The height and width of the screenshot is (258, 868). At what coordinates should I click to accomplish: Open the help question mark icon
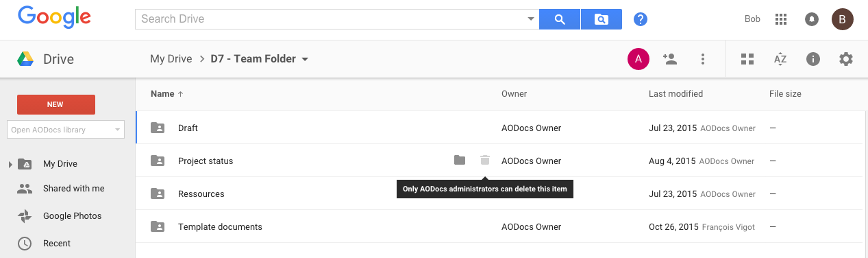pyautogui.click(x=641, y=19)
